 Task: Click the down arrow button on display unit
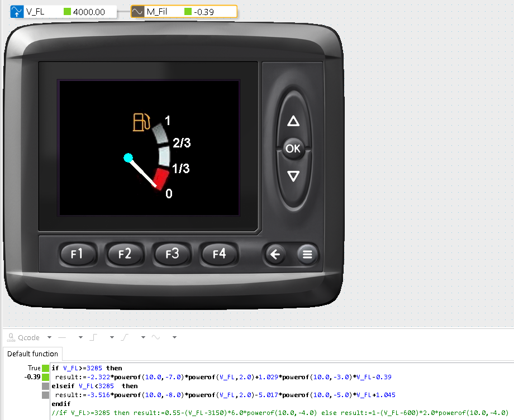(293, 176)
